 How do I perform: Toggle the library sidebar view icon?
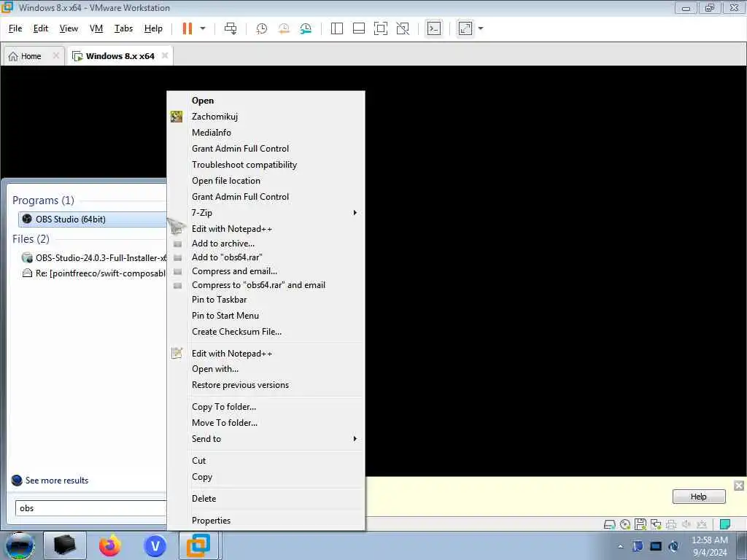click(x=337, y=28)
